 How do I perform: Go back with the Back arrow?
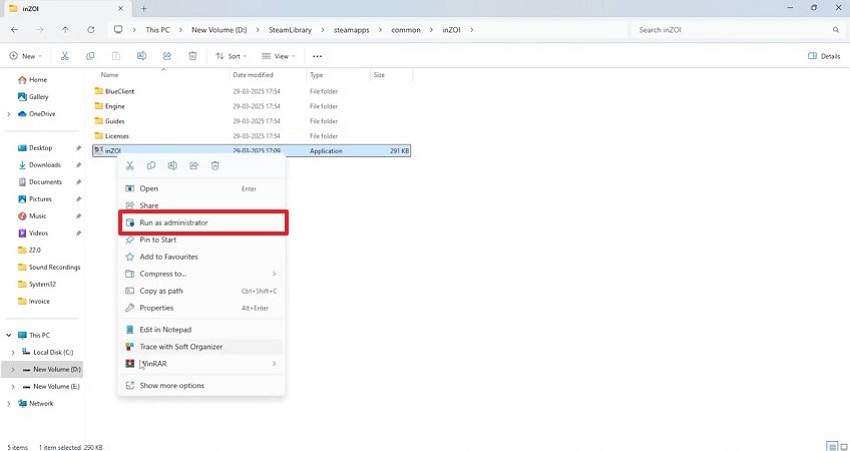(15, 30)
